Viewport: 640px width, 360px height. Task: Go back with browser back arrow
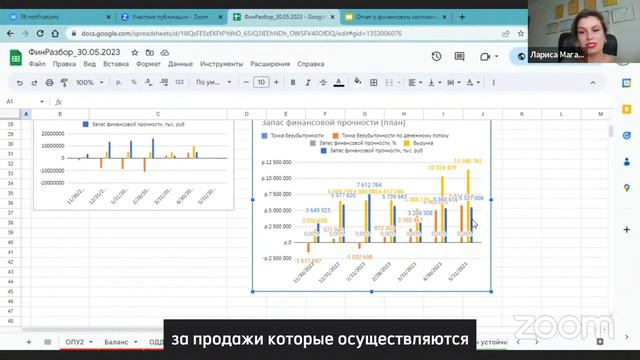tap(10, 33)
